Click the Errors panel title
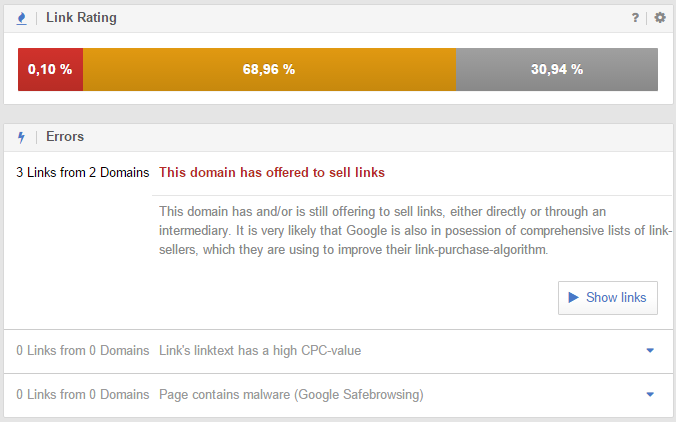This screenshot has width=676, height=422. click(x=65, y=137)
